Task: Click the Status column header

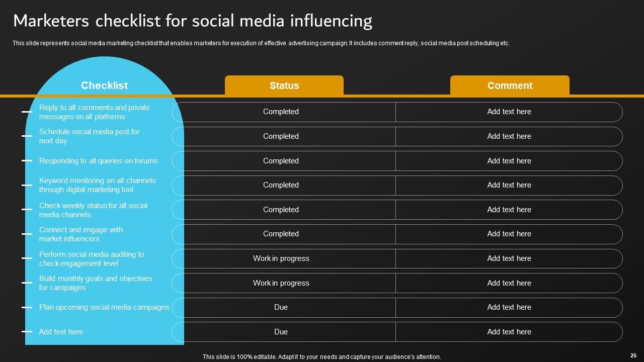Action: pos(284,86)
